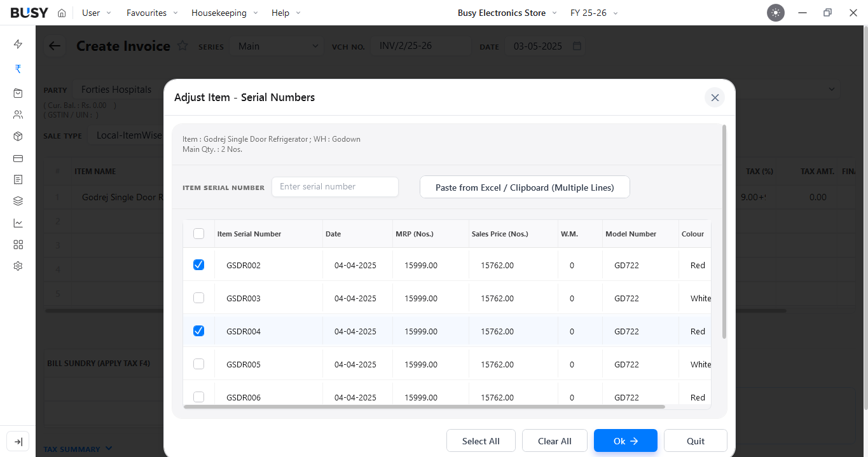Click the Select All button

tap(481, 441)
